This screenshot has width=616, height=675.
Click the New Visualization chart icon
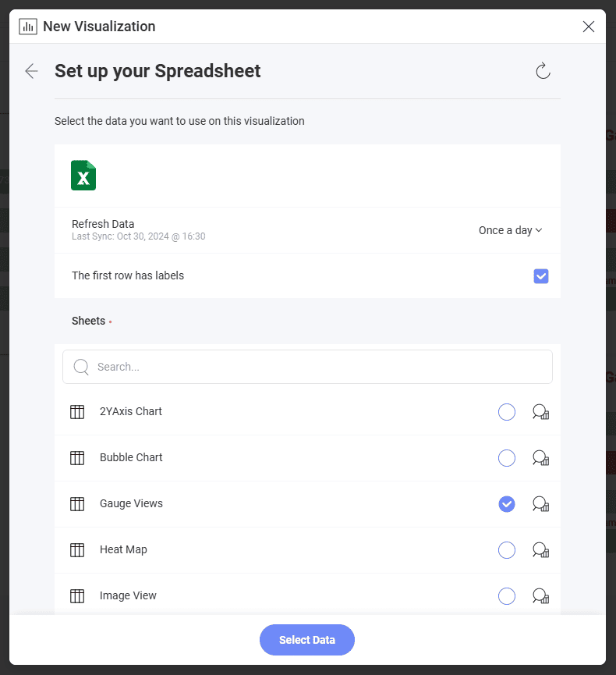coord(28,27)
